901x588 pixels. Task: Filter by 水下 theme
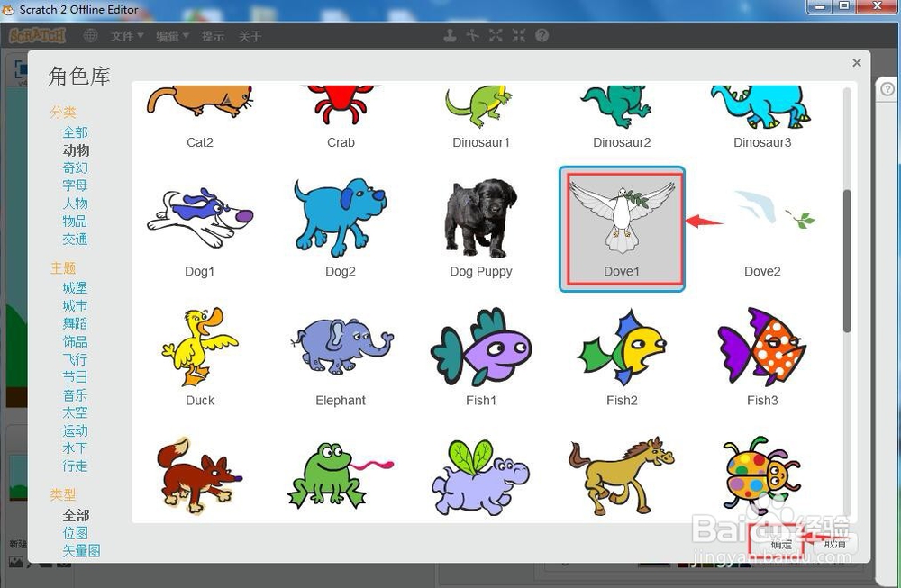click(x=76, y=448)
